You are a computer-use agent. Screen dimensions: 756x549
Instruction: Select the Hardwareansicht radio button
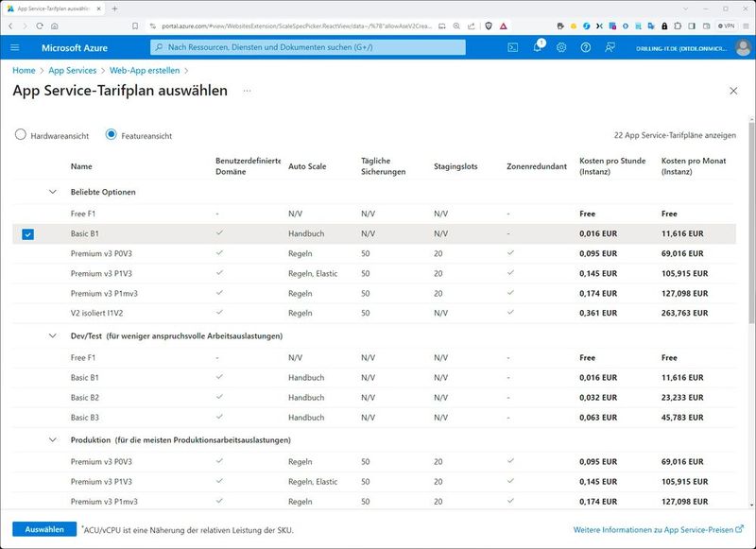tap(21, 135)
